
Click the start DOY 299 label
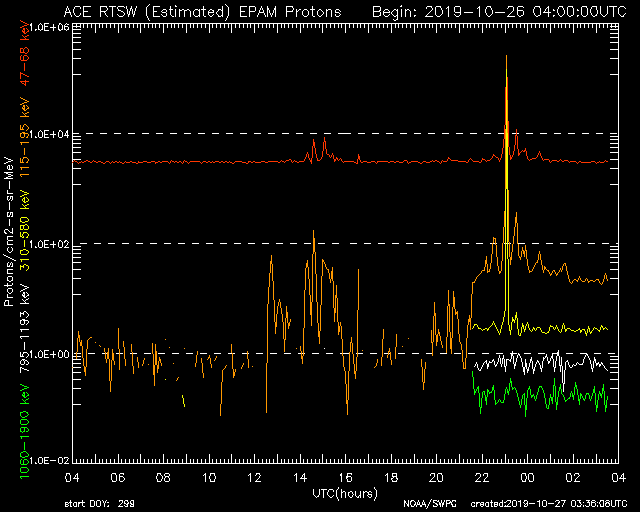coord(101,504)
